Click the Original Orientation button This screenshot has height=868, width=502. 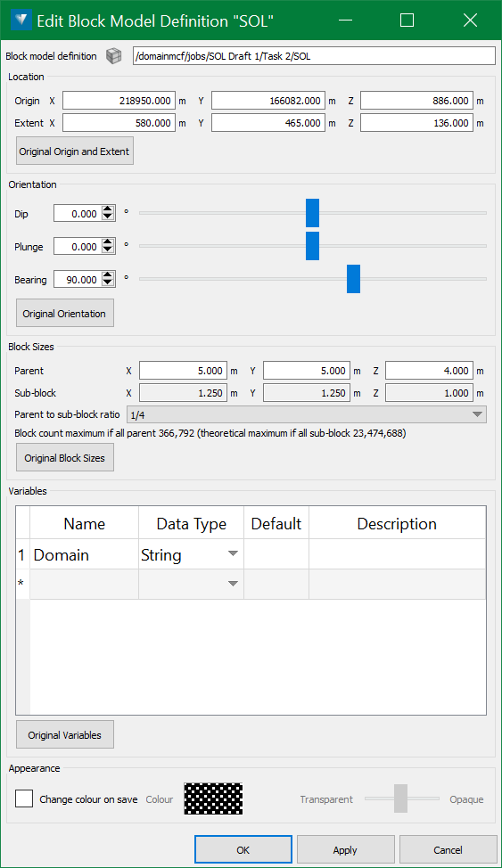tap(65, 314)
